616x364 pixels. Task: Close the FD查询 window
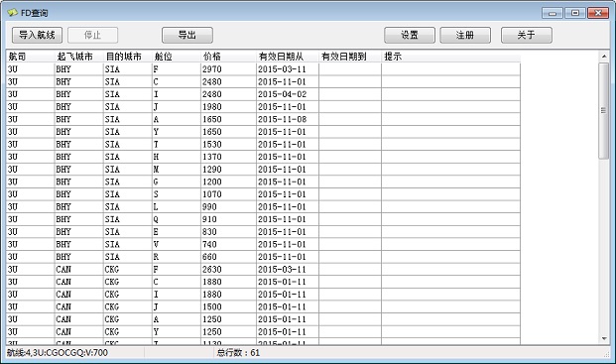598,13
